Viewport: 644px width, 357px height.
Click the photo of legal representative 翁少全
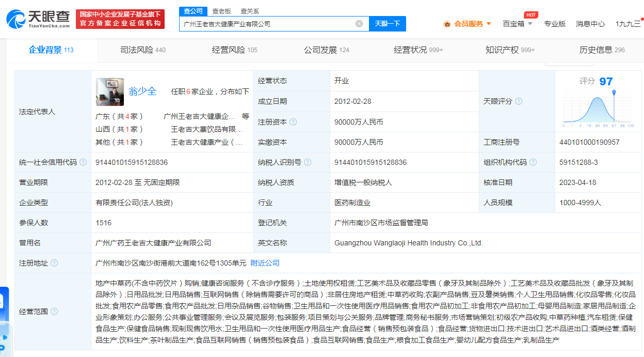coord(110,92)
